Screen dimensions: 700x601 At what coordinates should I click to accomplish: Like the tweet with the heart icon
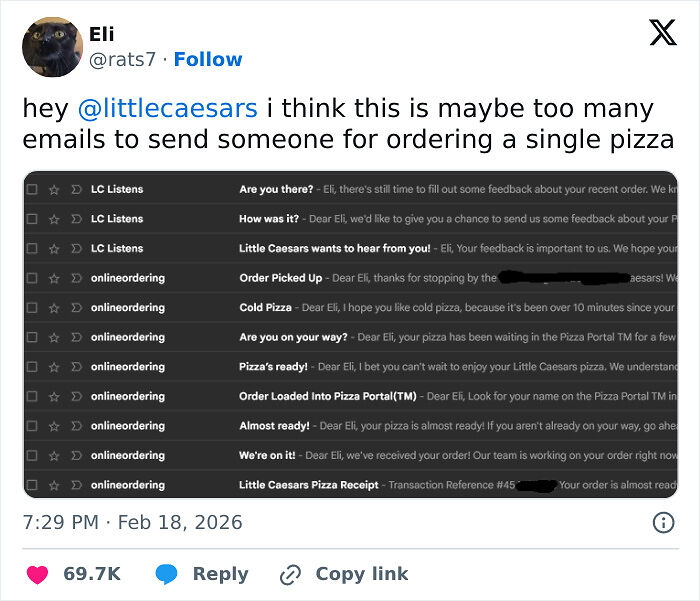tap(37, 574)
